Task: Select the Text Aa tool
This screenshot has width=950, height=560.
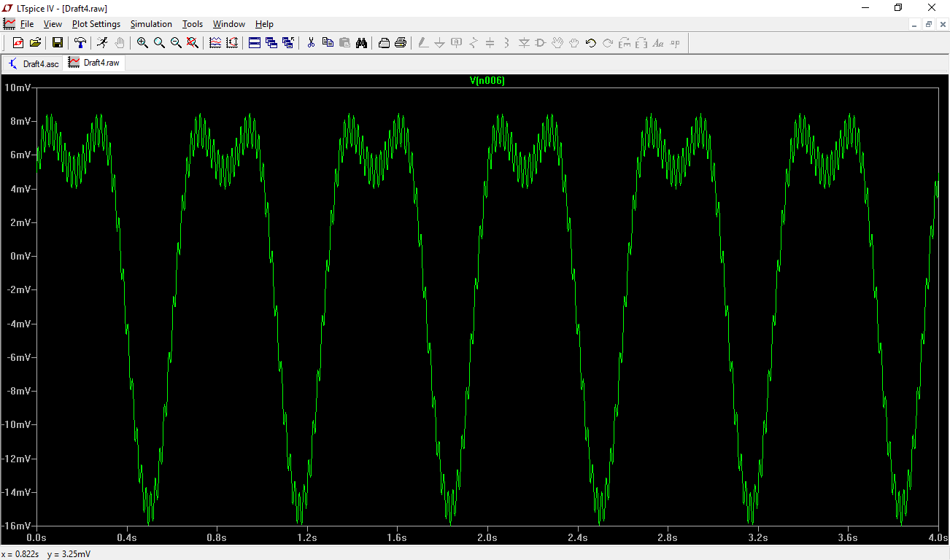Action: [x=658, y=43]
